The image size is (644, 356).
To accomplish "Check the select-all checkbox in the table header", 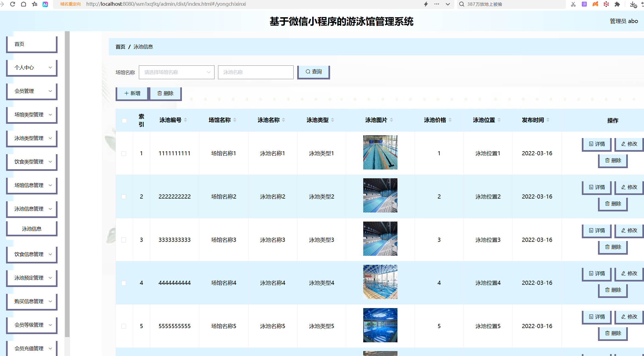I will 124,120.
